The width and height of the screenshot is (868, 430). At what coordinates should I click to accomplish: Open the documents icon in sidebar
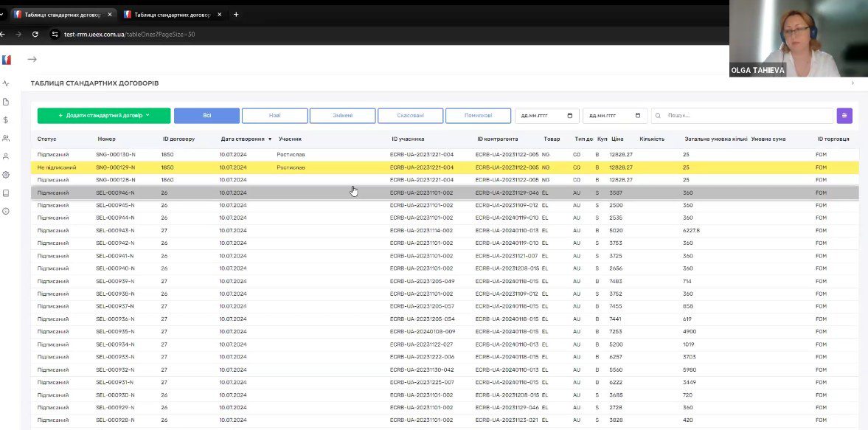[x=6, y=102]
